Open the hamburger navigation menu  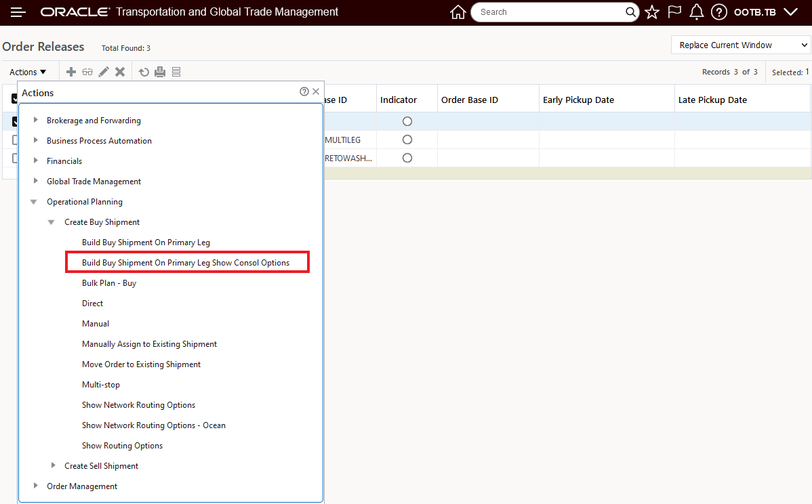click(18, 12)
